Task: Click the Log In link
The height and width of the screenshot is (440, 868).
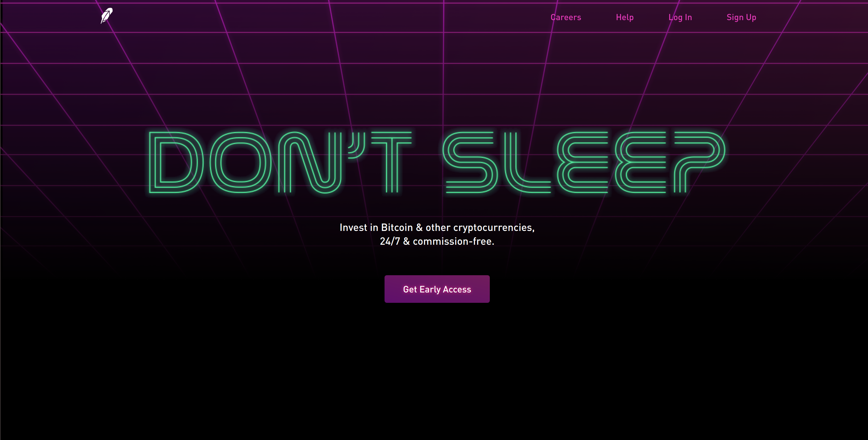Action: [x=680, y=17]
